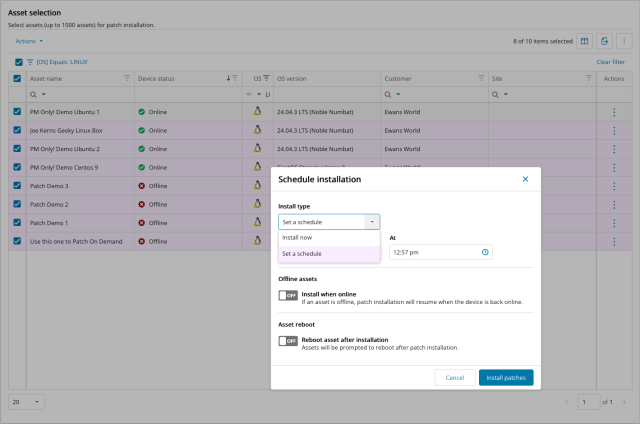
Task: Open the Actions dropdown
Action: [x=29, y=41]
